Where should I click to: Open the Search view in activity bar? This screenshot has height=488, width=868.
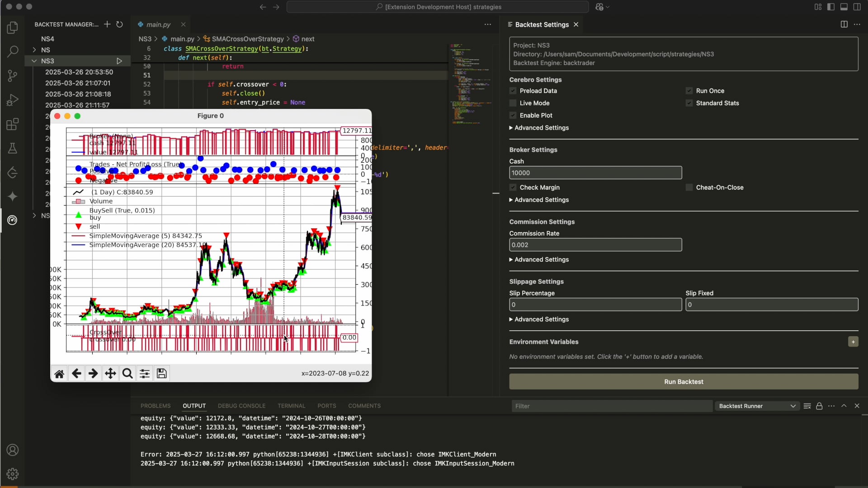[x=12, y=52]
